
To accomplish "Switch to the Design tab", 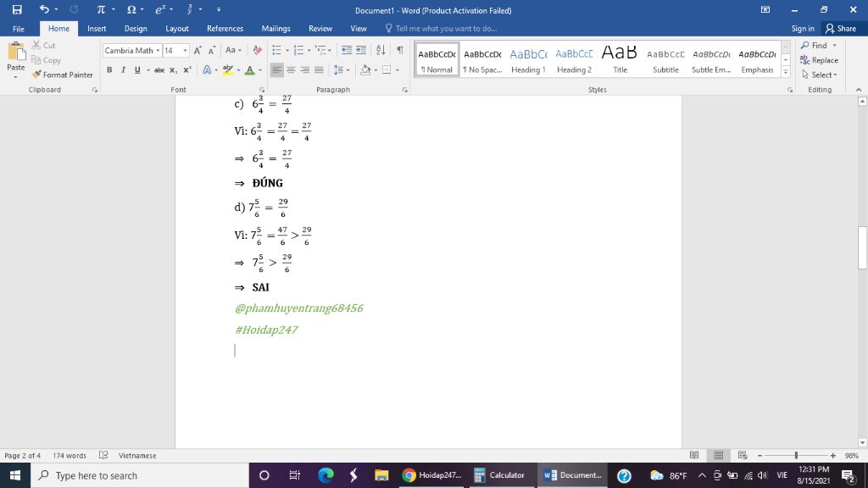I will (x=136, y=28).
